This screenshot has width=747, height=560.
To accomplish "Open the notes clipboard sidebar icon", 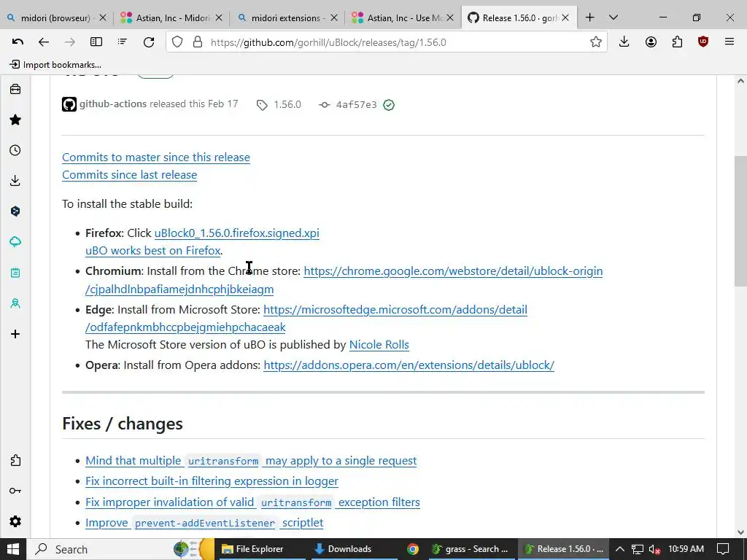I will [x=15, y=273].
